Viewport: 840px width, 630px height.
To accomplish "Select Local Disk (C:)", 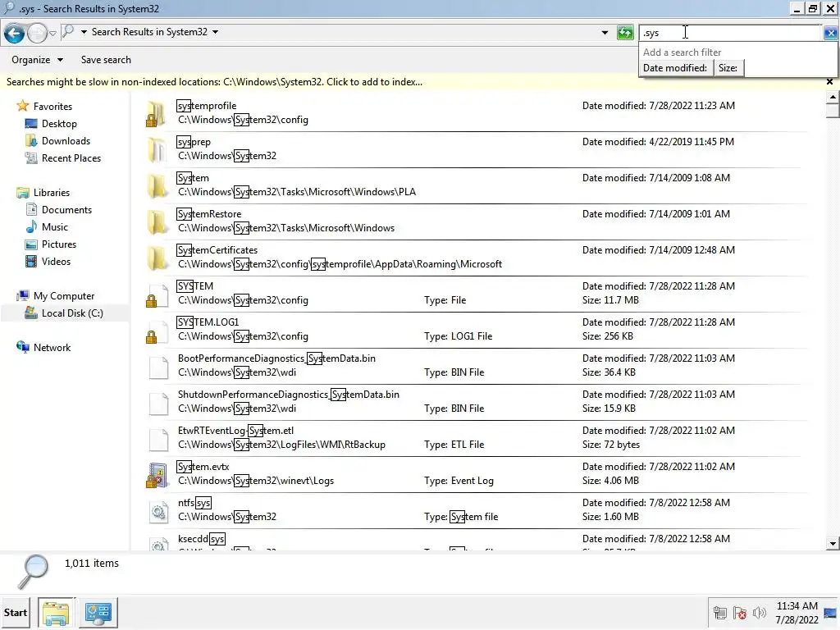I will click(72, 313).
